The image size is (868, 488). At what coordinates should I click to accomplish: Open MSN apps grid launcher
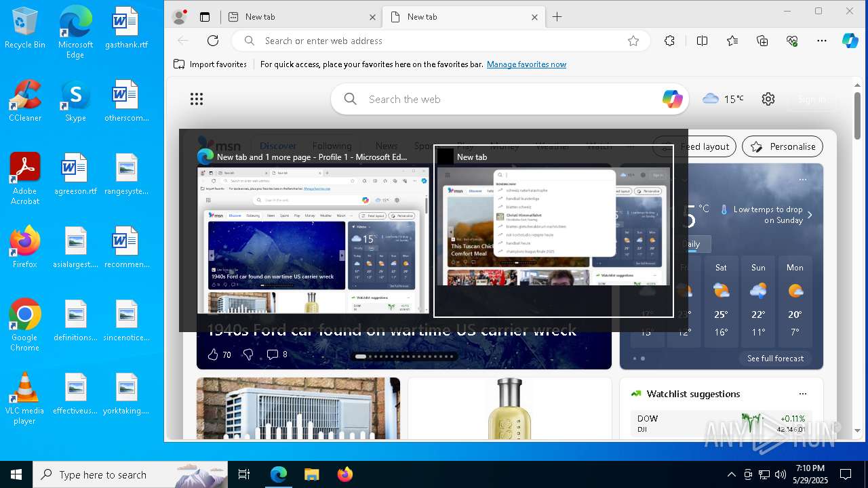coord(197,99)
